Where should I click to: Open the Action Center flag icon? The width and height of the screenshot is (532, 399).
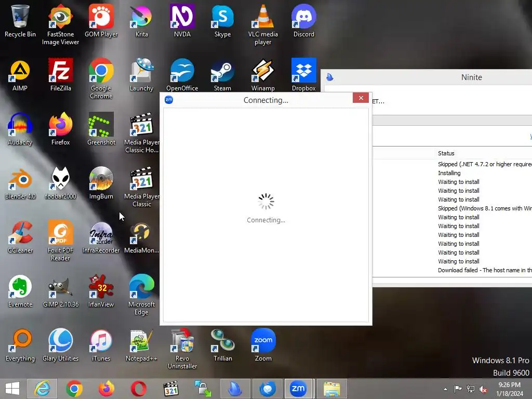coord(458,389)
